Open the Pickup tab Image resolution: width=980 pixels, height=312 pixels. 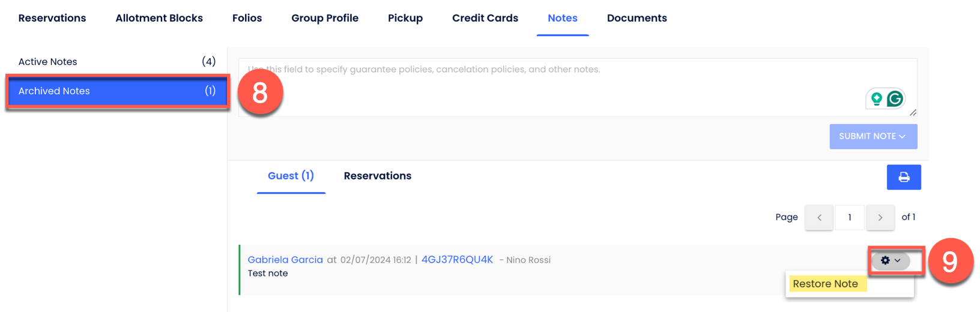point(405,18)
